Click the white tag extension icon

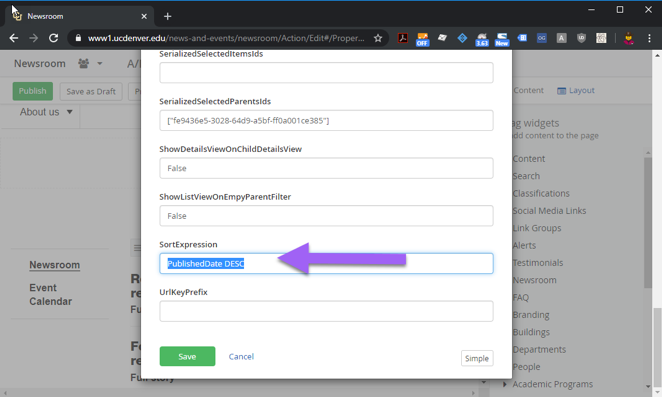tap(442, 38)
